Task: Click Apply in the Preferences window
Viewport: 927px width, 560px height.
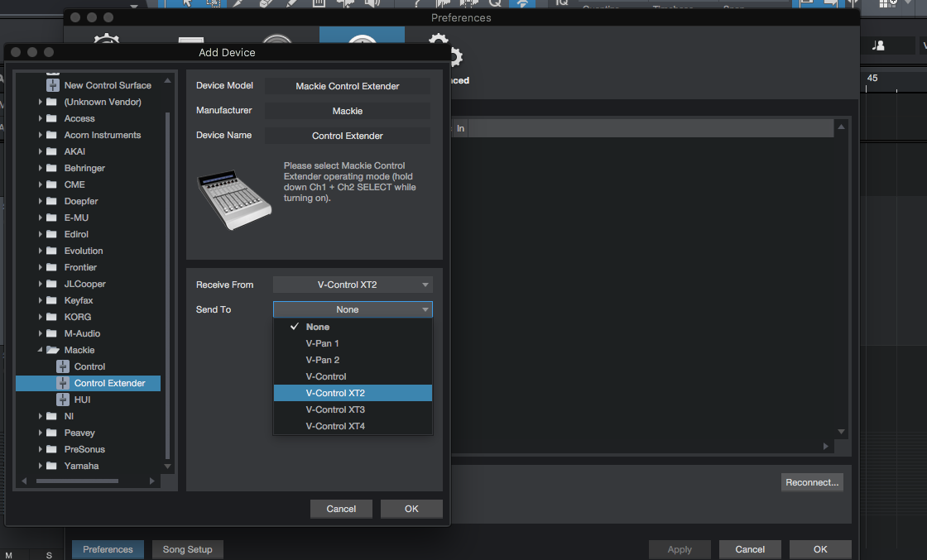Action: pos(680,549)
